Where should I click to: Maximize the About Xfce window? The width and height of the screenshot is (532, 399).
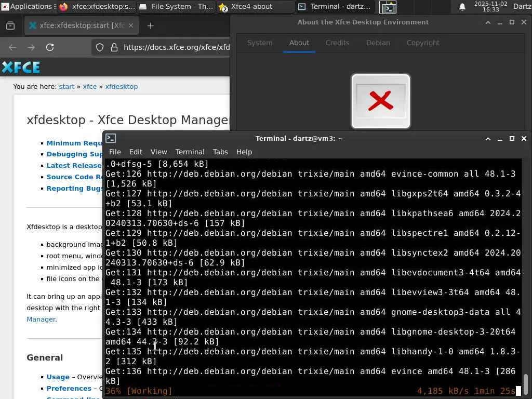point(512,22)
